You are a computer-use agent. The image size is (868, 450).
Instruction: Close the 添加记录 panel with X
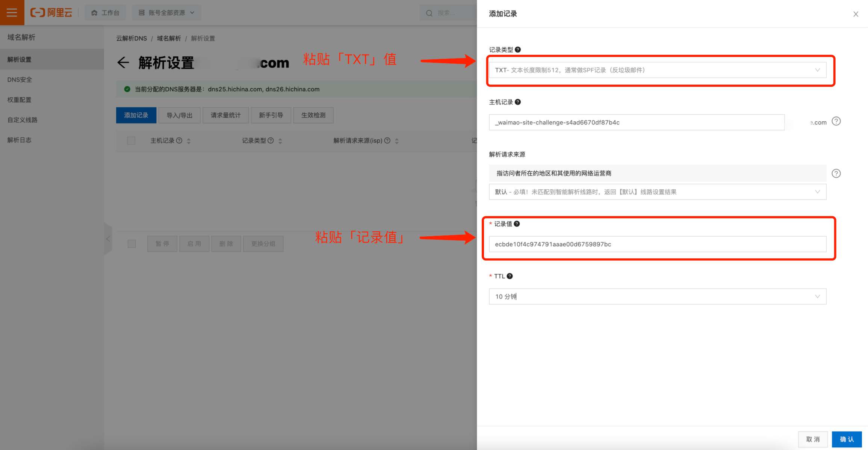click(856, 14)
